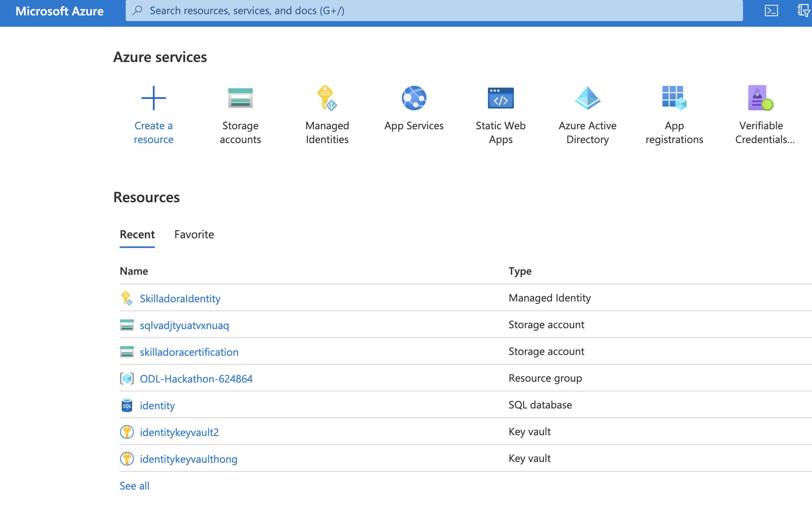Focus the Search resources, services, and docs field
812x513 pixels.
point(434,11)
